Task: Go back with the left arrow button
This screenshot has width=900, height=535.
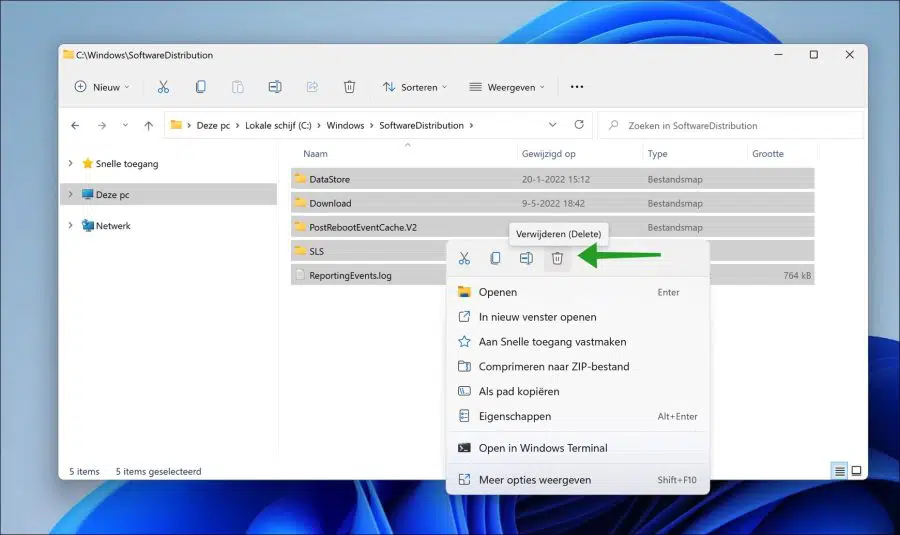Action: point(75,125)
